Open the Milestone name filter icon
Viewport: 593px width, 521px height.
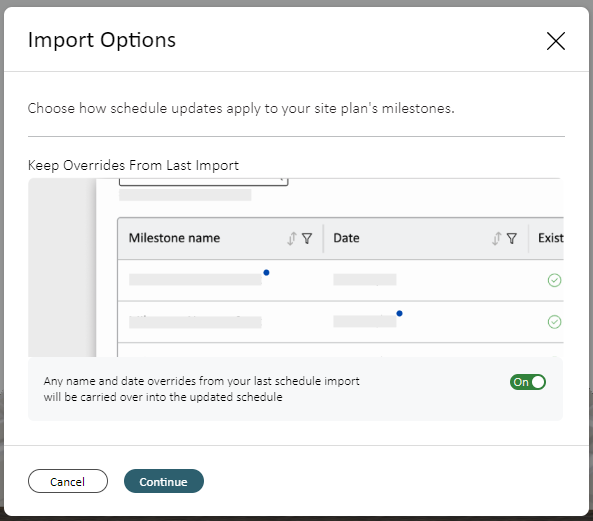(307, 239)
